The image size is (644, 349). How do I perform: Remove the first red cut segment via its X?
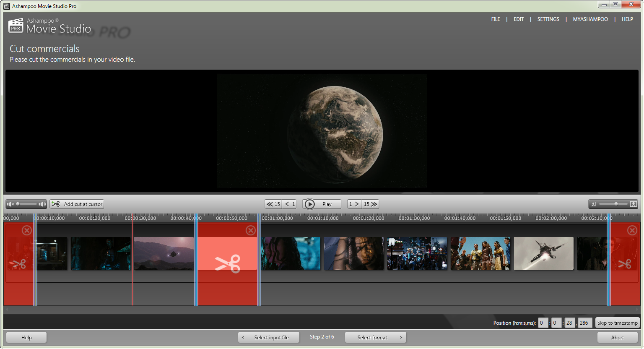26,230
